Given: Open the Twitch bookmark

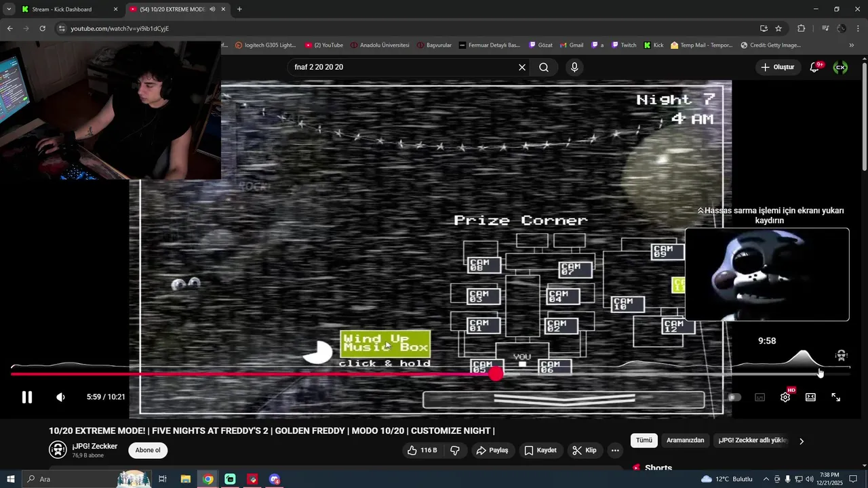Looking at the screenshot, I should pyautogui.click(x=624, y=45).
